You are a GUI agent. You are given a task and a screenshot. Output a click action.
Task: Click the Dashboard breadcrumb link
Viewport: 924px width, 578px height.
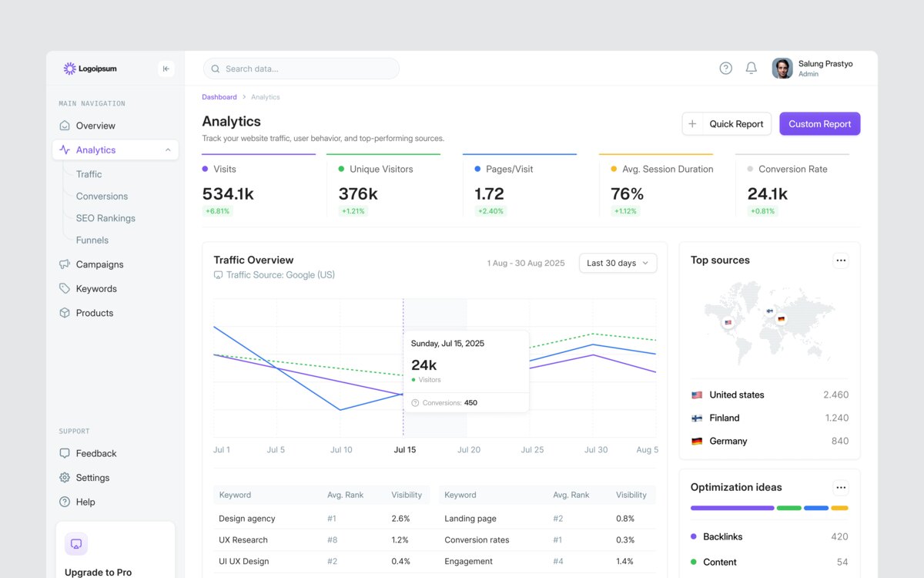pos(219,97)
